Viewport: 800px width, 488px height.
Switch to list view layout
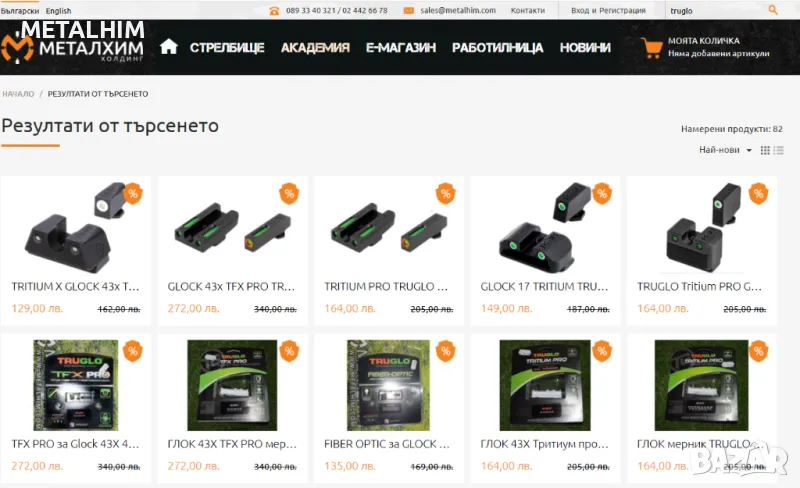(x=779, y=150)
